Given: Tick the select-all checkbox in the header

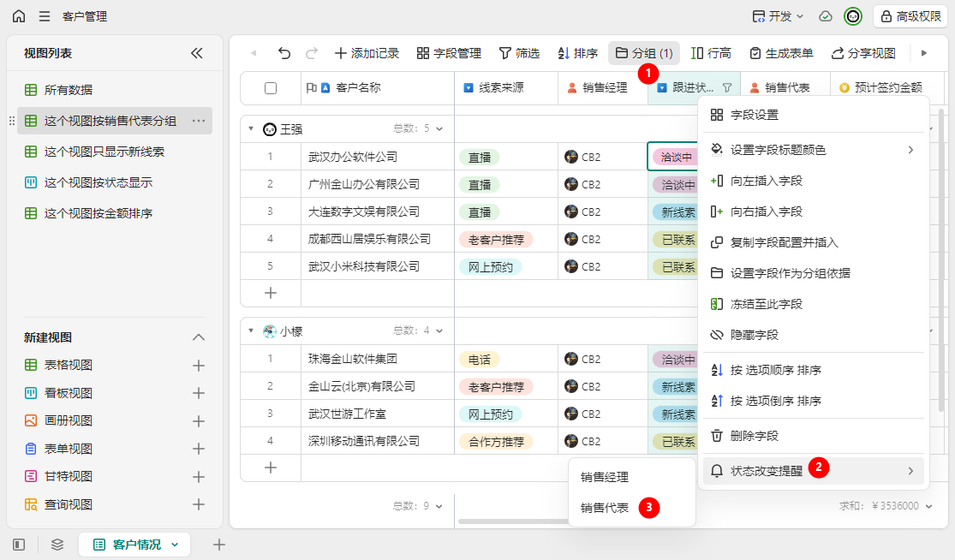Looking at the screenshot, I should click(x=271, y=88).
